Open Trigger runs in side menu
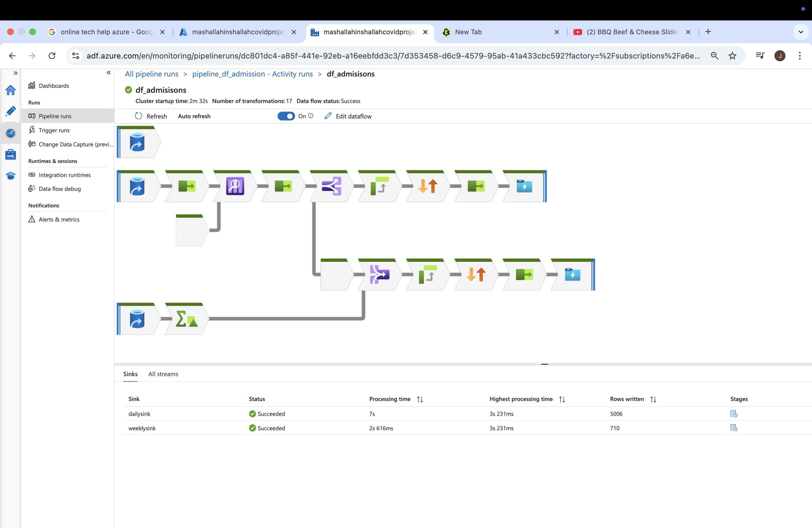The width and height of the screenshot is (812, 528). pos(54,130)
